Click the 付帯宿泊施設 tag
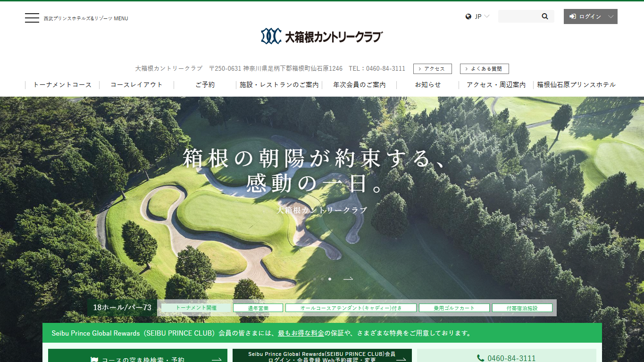The height and width of the screenshot is (362, 644). [x=522, y=308]
